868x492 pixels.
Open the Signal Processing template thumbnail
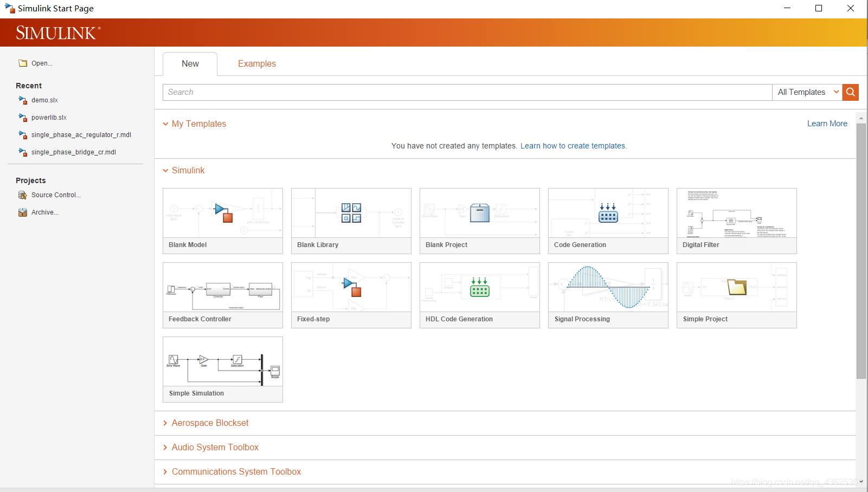point(608,287)
